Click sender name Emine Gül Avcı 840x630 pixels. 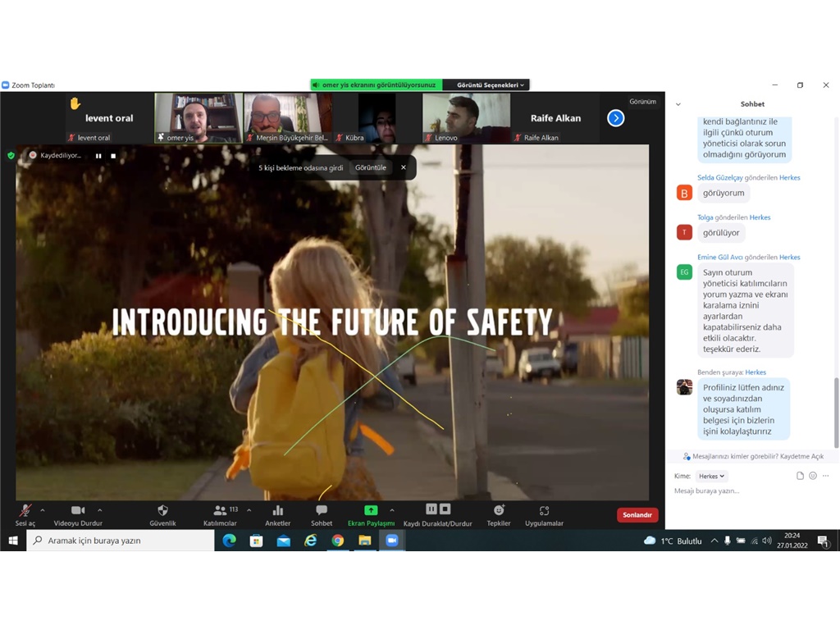(720, 257)
